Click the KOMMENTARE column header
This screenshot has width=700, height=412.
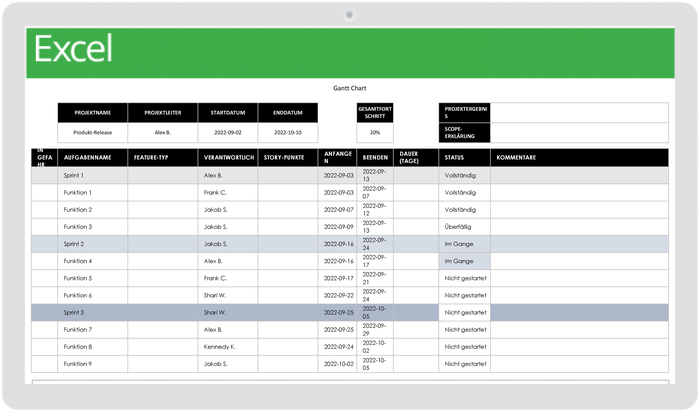click(x=579, y=158)
